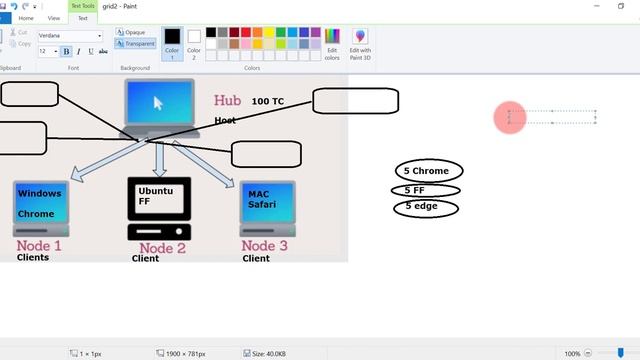Click the 100% zoom level text
640x360 pixels.
[572, 353]
